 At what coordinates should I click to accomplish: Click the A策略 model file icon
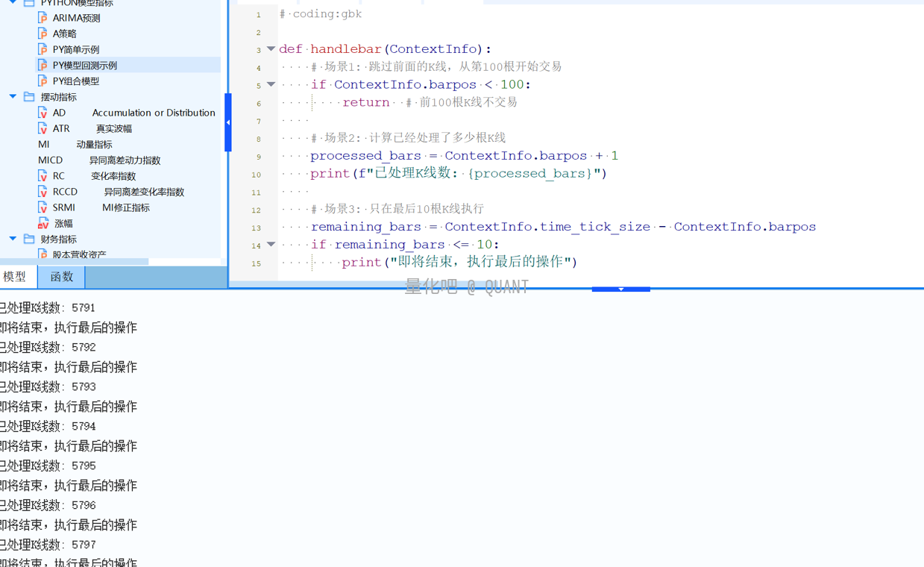pyautogui.click(x=43, y=34)
